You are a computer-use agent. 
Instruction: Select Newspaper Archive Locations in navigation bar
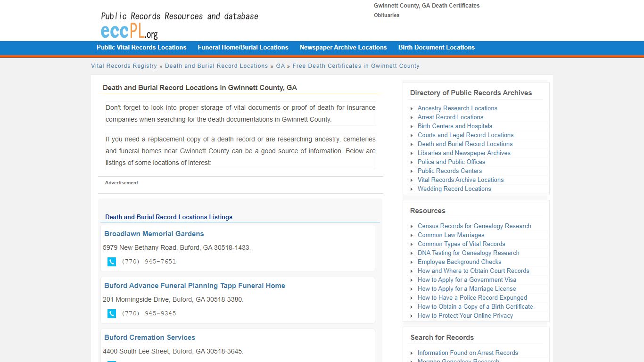click(343, 48)
